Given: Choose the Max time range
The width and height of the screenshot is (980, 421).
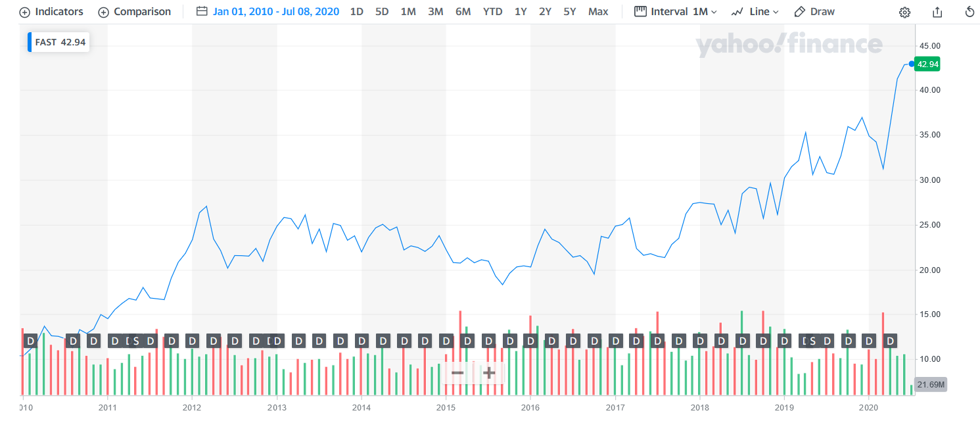Looking at the screenshot, I should (x=598, y=12).
